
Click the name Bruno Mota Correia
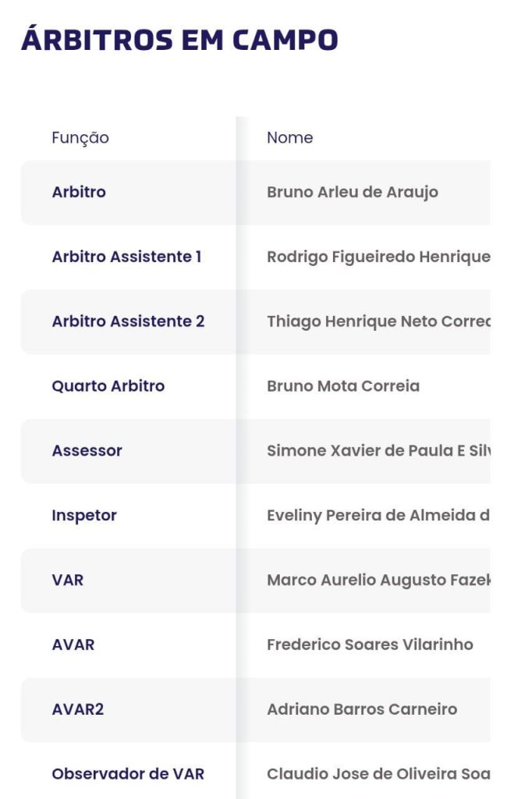pos(343,386)
